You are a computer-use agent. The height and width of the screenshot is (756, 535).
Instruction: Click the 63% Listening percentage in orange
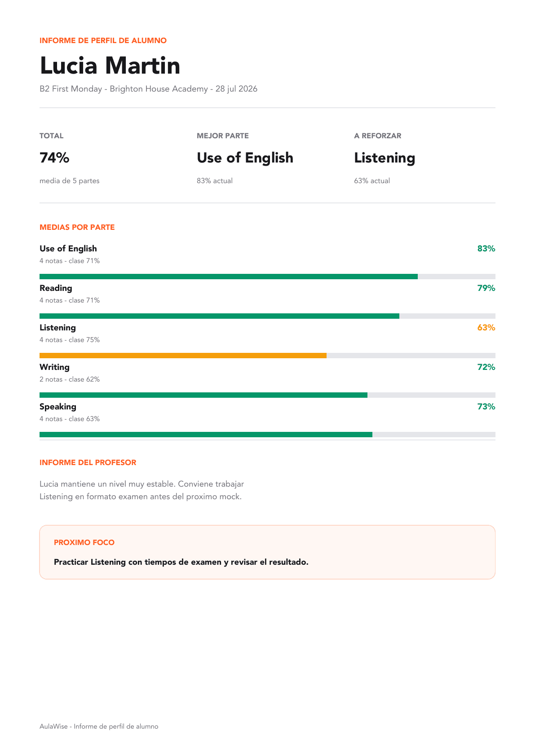tap(486, 328)
